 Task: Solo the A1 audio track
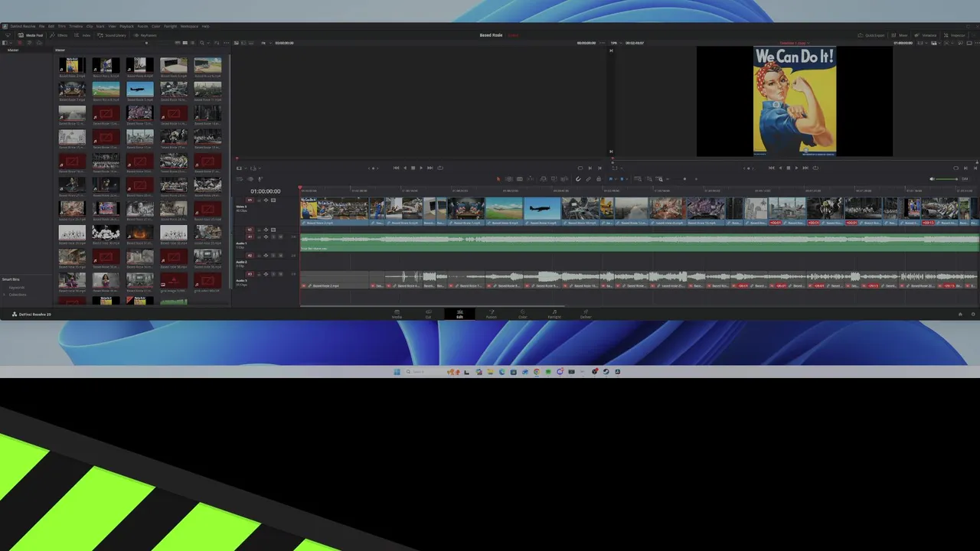coord(273,237)
